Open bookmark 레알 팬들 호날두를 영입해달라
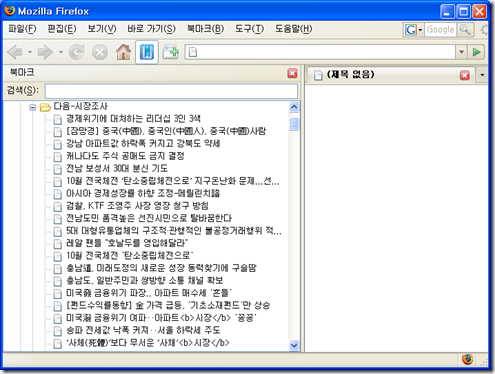 (127, 243)
